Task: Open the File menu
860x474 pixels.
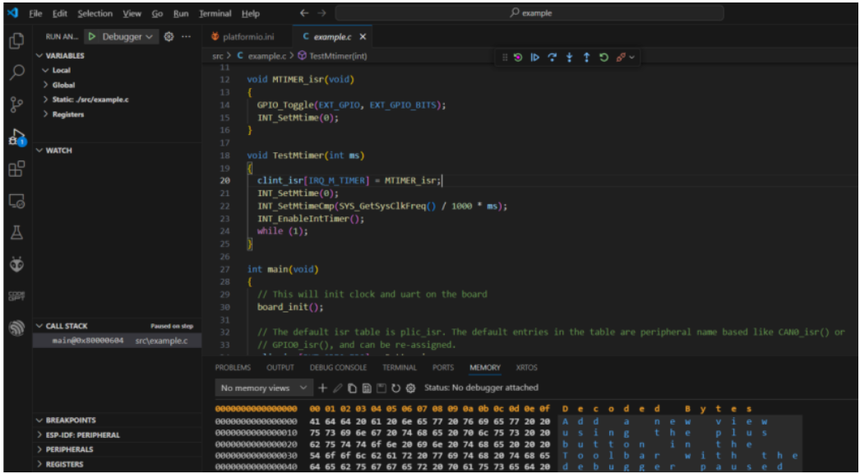Action: coord(36,13)
